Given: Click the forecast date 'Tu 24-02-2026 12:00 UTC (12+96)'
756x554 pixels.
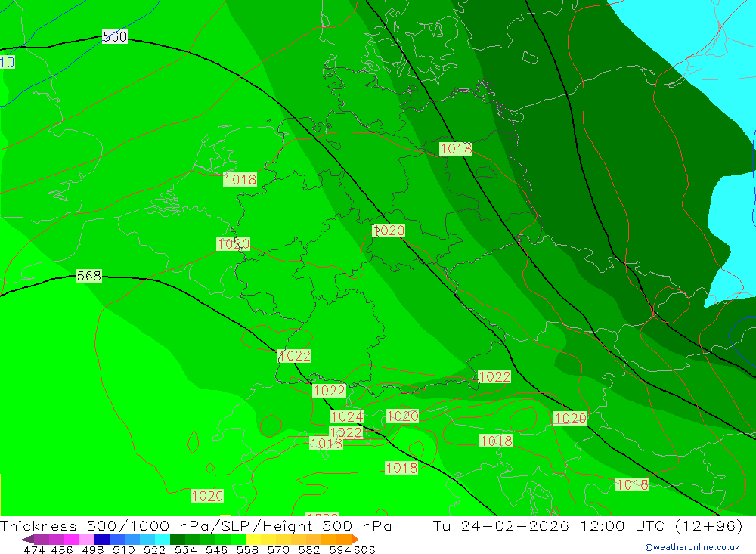Looking at the screenshot, I should click(x=587, y=525).
